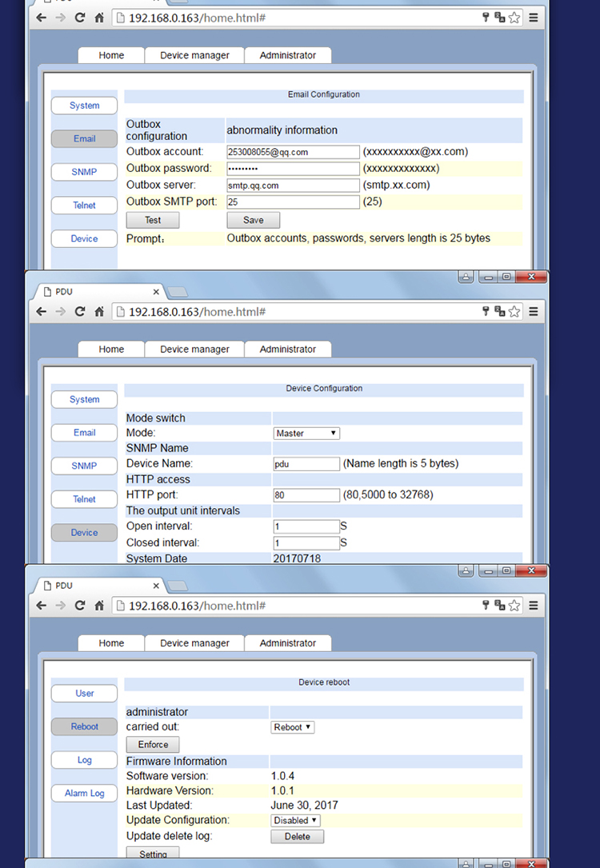Click the reload icon in the top browser window
This screenshot has height=868, width=600.
tap(80, 18)
